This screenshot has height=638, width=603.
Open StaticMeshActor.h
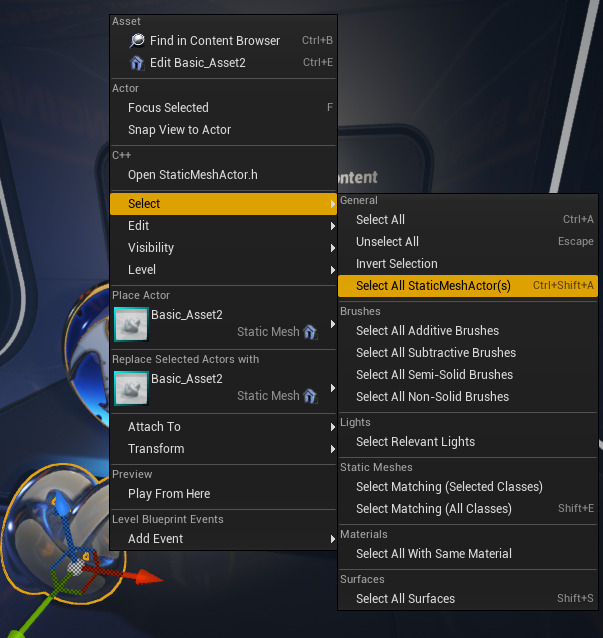223,175
